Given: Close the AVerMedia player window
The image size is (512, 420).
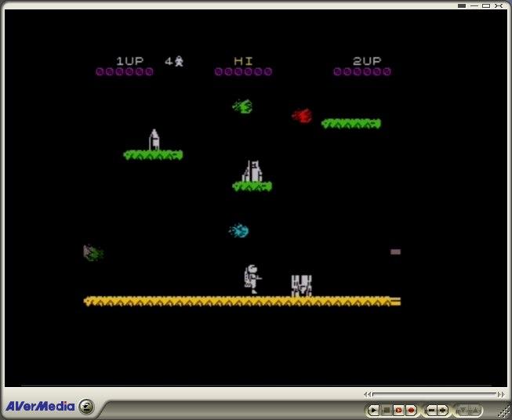Looking at the screenshot, I should [499, 5].
